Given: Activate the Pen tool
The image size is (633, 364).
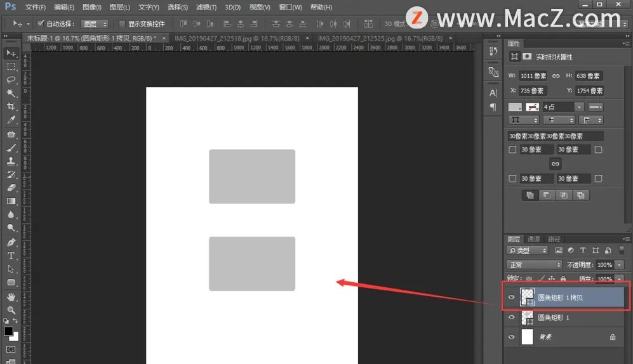Looking at the screenshot, I should tap(11, 242).
